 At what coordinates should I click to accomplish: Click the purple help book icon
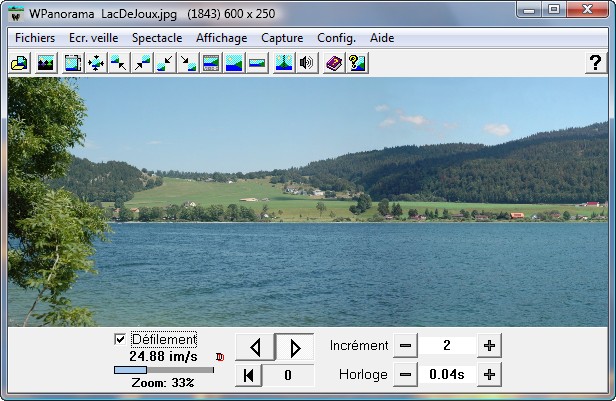coord(334,63)
